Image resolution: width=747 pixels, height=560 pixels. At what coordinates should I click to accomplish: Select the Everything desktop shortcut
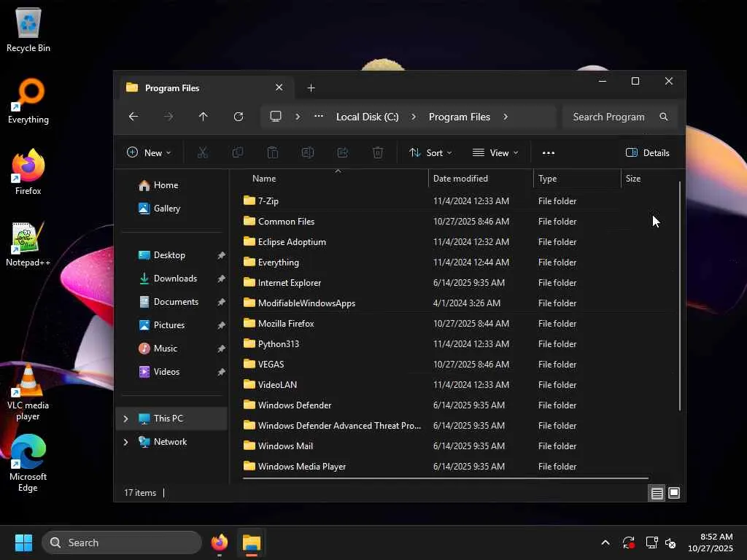[x=28, y=101]
